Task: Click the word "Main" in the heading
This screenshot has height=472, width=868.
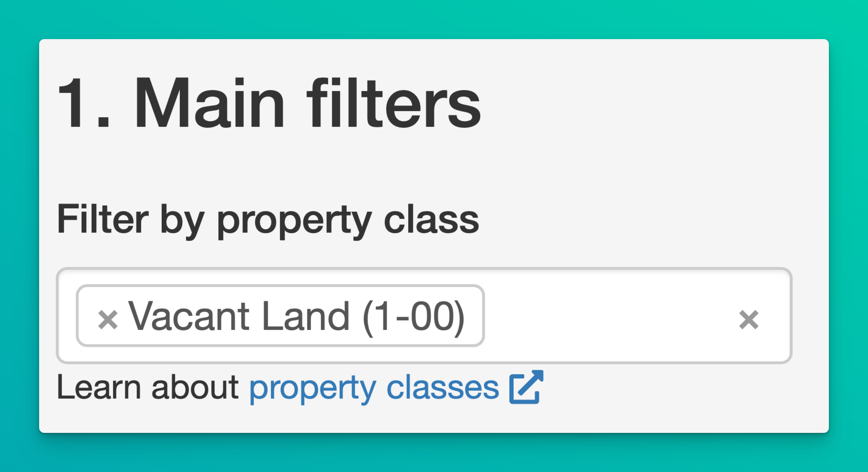Action: (210, 103)
